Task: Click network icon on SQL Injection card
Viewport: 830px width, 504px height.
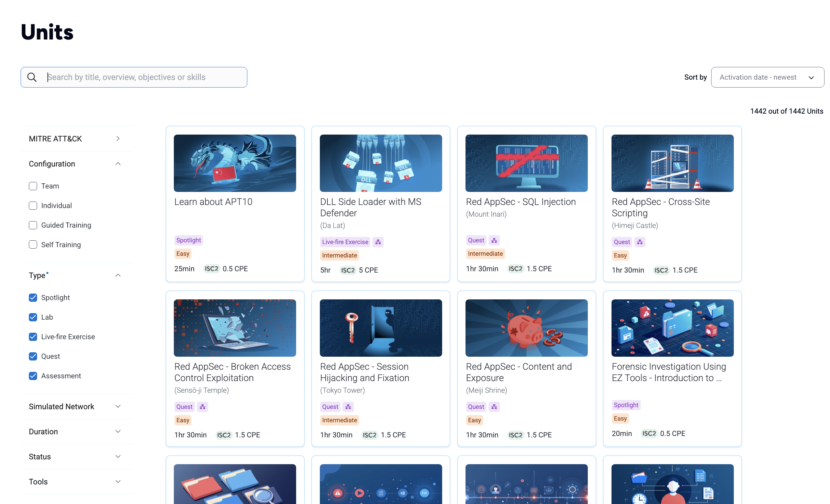Action: (x=494, y=240)
